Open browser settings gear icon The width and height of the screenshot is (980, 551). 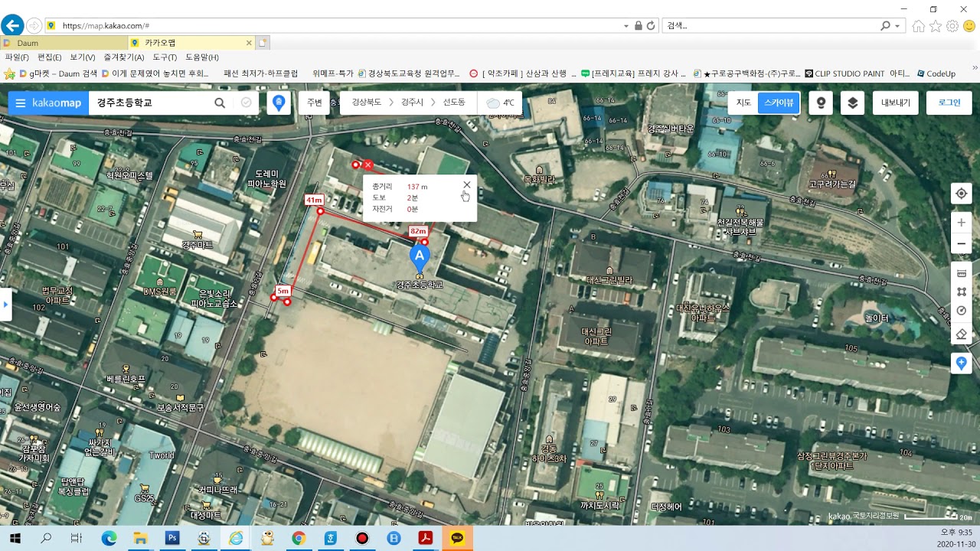[x=952, y=26]
